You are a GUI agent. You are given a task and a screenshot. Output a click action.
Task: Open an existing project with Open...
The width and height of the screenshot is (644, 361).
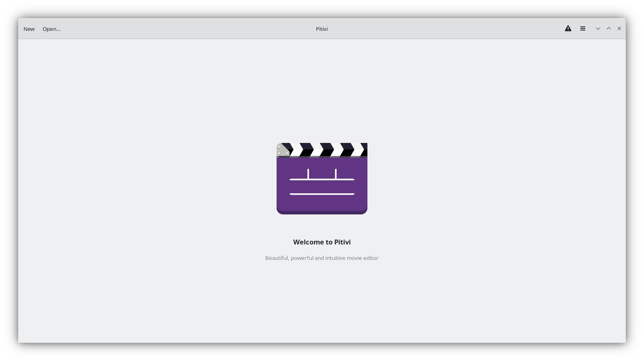pyautogui.click(x=52, y=29)
